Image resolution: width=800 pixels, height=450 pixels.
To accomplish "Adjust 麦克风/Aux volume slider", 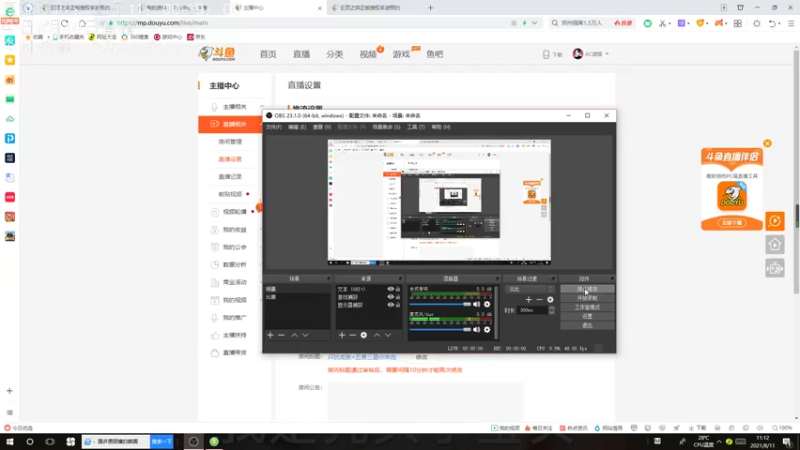I will (x=440, y=330).
